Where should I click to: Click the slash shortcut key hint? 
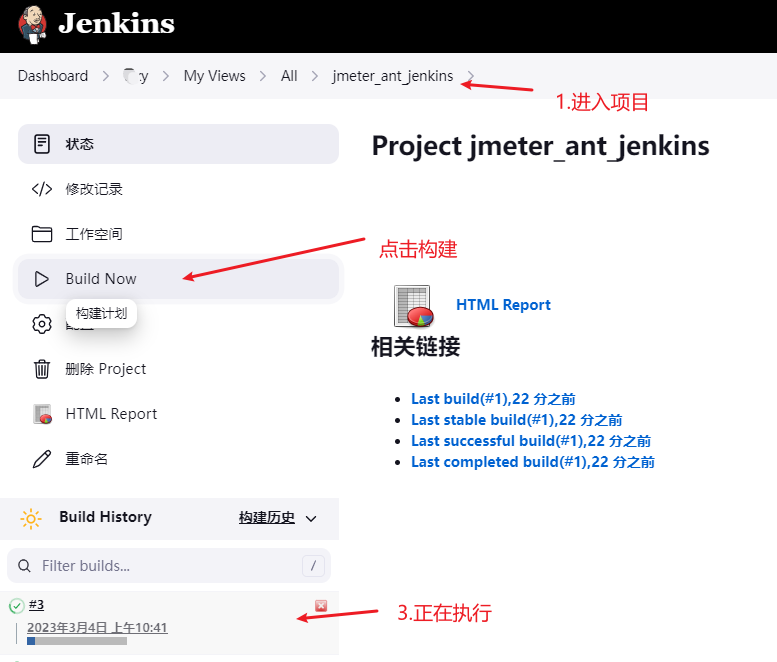313,565
